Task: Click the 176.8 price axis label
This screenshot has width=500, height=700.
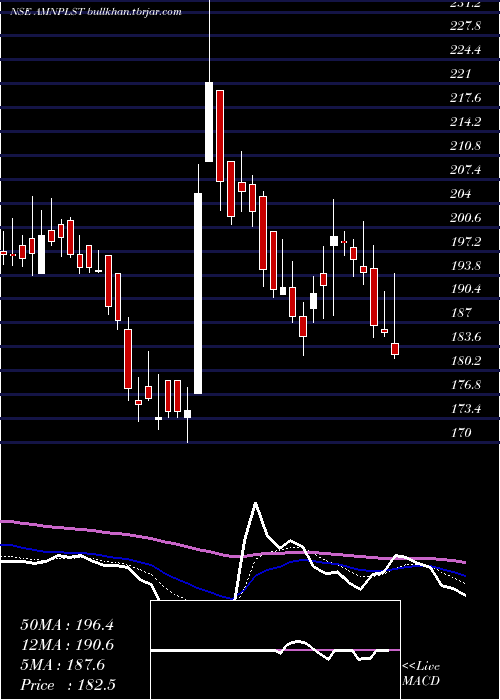Action: [x=466, y=385]
